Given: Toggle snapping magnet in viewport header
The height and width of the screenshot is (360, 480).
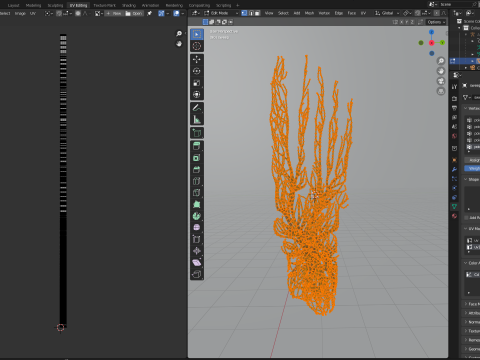Looking at the screenshot, I should pyautogui.click(x=418, y=13).
